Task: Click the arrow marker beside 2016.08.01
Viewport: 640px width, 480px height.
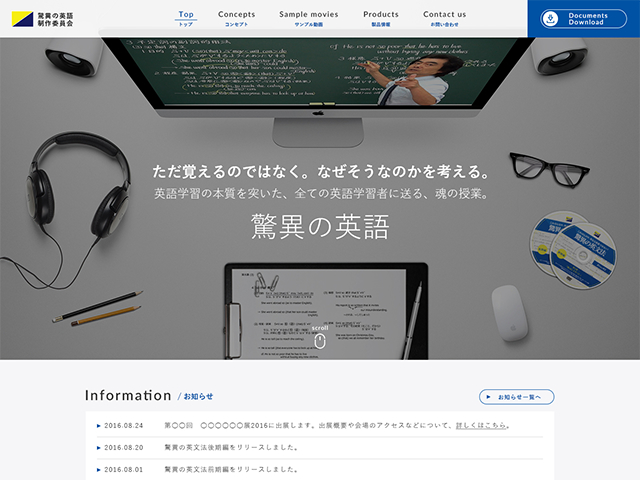Action: click(x=99, y=470)
